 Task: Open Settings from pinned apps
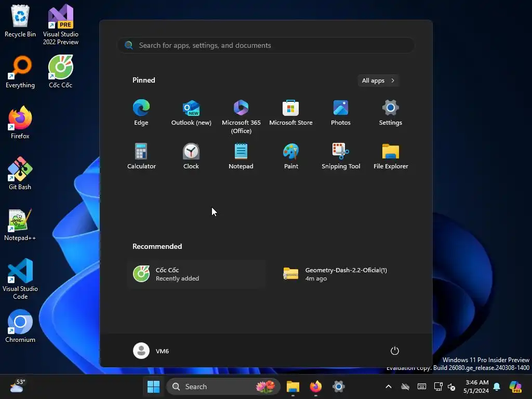click(x=391, y=113)
